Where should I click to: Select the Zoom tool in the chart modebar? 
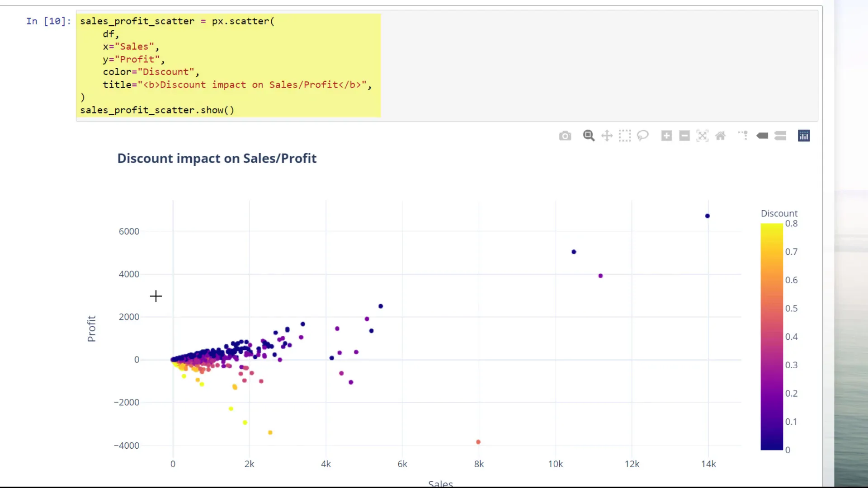tap(588, 136)
